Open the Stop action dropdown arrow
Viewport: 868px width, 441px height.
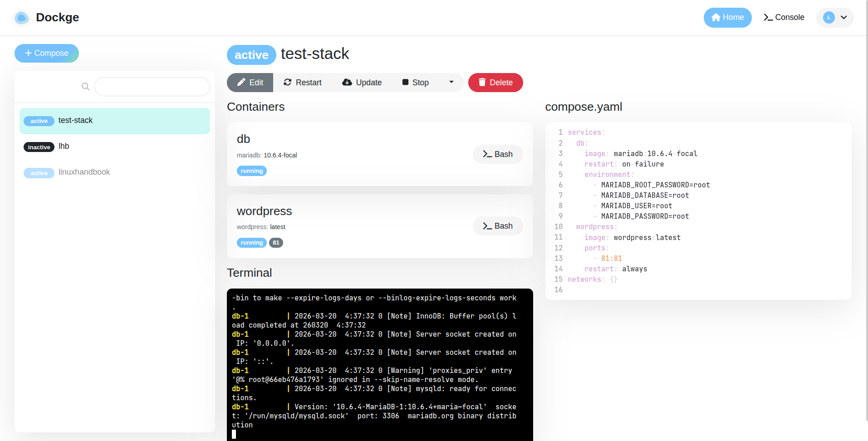451,82
